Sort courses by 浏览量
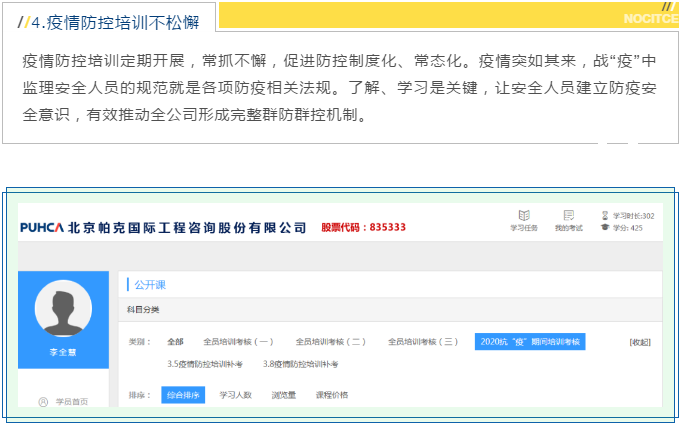Viewport: 681px width, 427px height. 284,395
